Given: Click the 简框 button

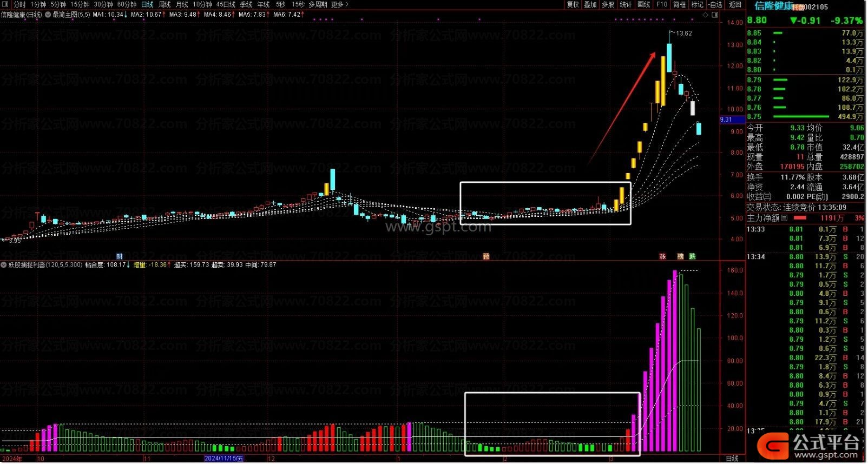Looking at the screenshot, I should [680, 4].
